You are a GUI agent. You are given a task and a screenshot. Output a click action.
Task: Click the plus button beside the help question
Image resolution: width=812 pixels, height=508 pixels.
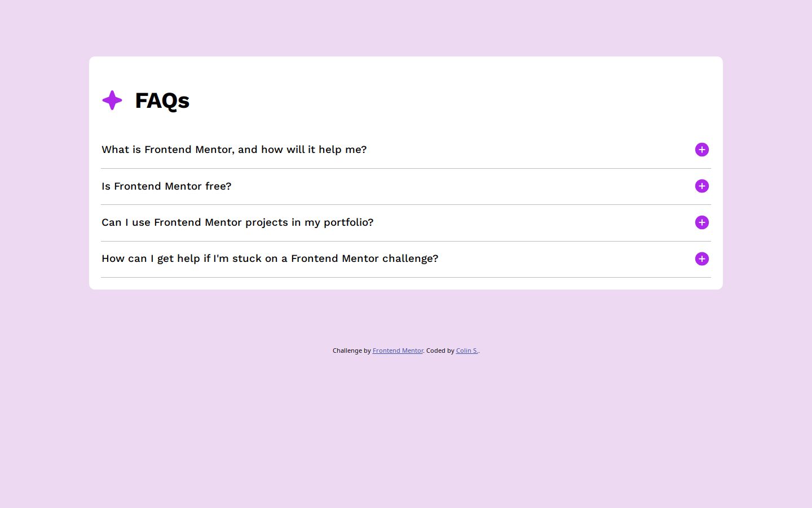701,259
